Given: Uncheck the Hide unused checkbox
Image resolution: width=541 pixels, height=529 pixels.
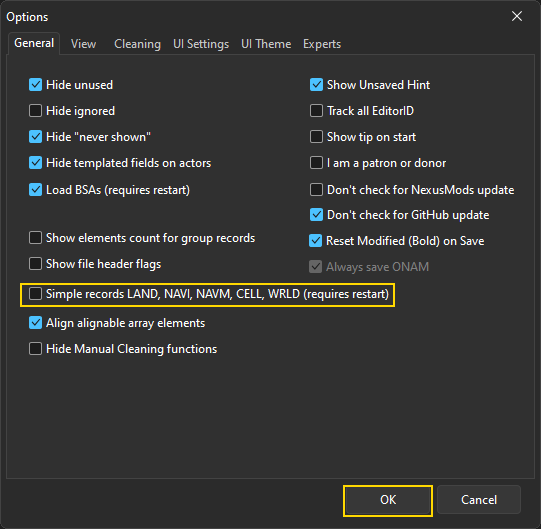Looking at the screenshot, I should coord(36,85).
